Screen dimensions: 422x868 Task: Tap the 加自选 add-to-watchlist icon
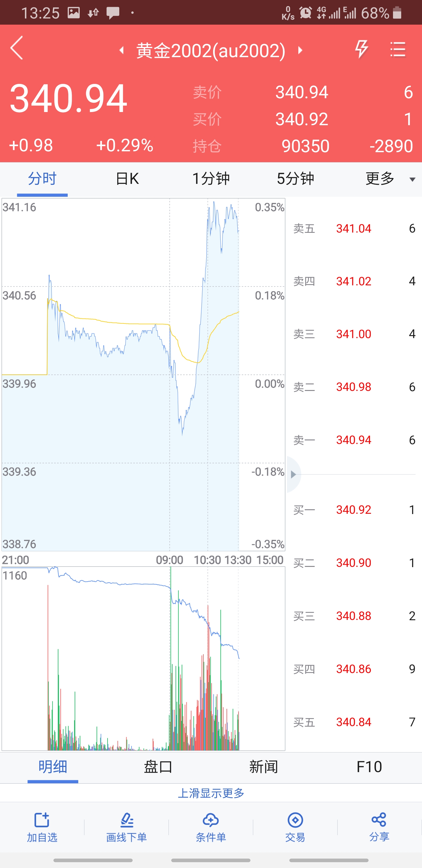(x=42, y=826)
